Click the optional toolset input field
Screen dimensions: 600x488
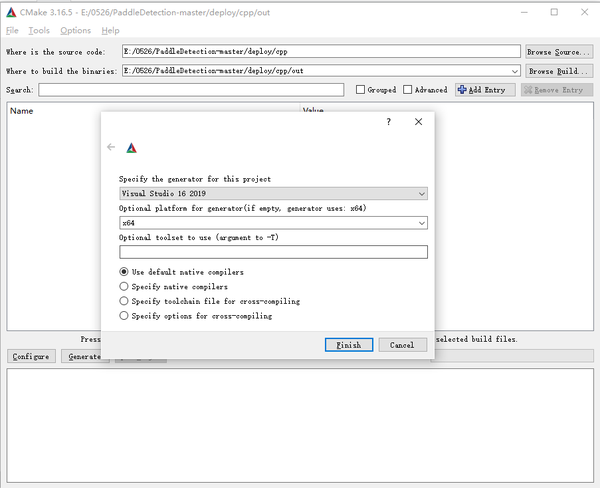pos(273,252)
